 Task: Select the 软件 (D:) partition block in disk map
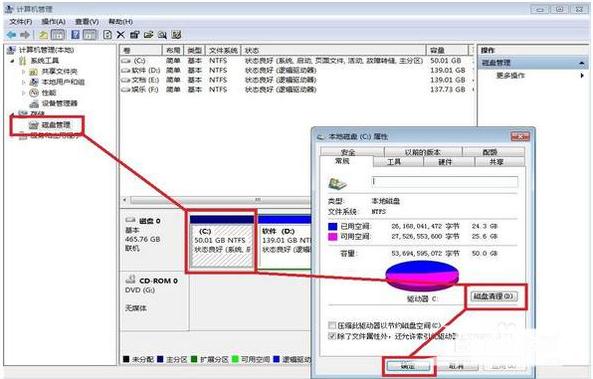point(285,241)
